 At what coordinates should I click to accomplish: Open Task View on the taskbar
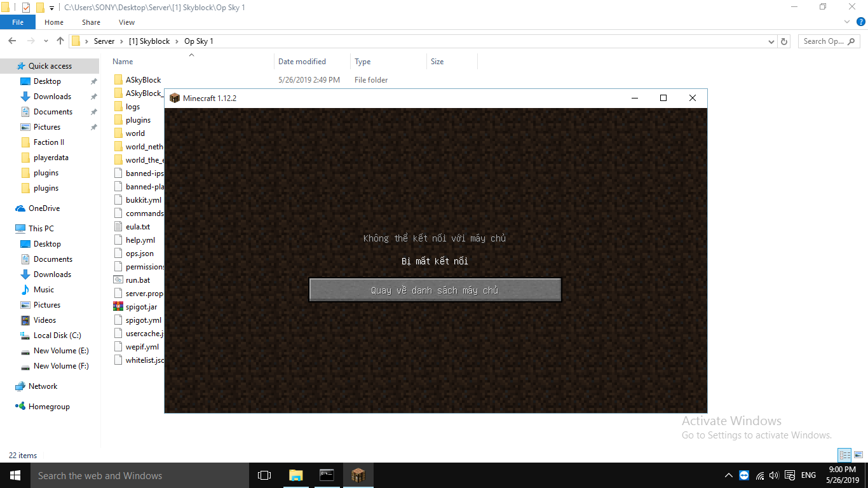pos(264,475)
